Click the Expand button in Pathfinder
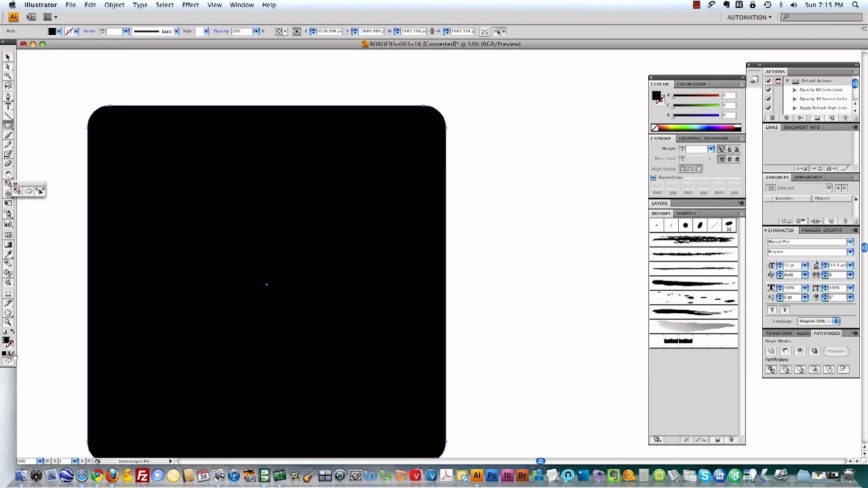Viewport: 868px width, 488px height. coord(836,351)
